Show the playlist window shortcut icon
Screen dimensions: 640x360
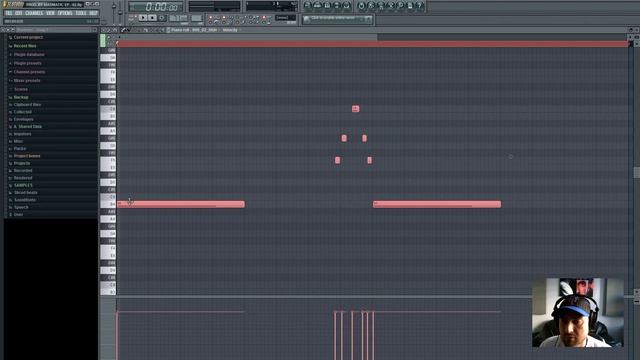[308, 5]
